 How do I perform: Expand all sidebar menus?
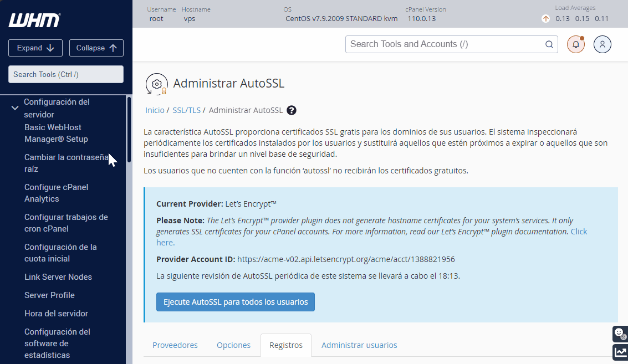(x=35, y=48)
